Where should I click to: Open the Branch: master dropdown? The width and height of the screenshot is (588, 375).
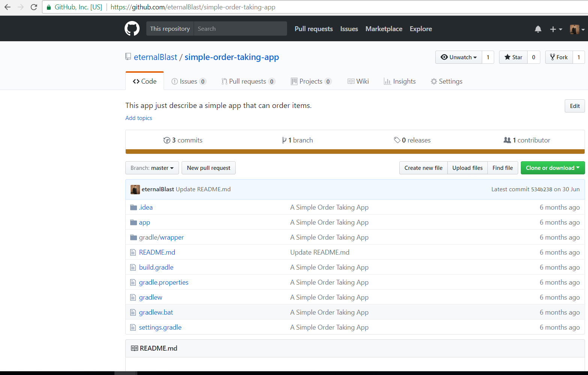pos(152,168)
